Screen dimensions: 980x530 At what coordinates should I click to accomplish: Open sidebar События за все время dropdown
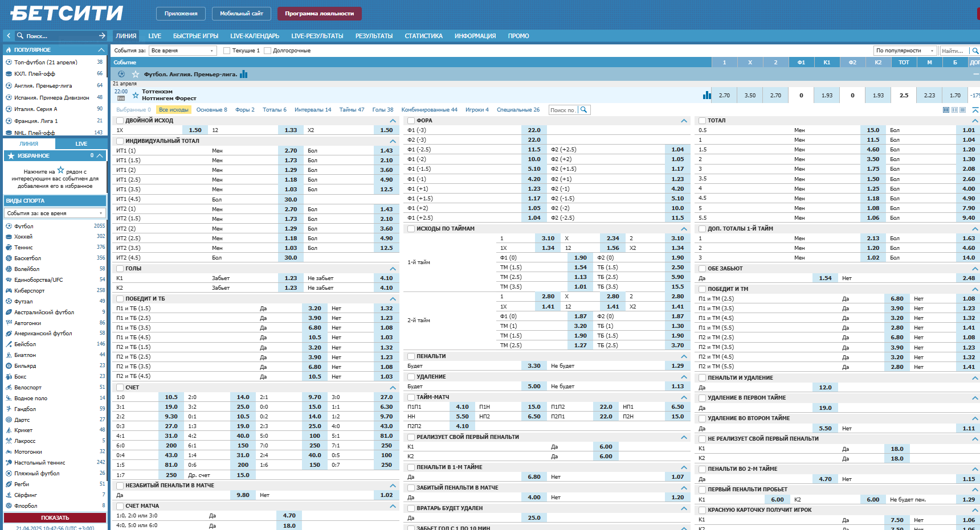tap(55, 213)
